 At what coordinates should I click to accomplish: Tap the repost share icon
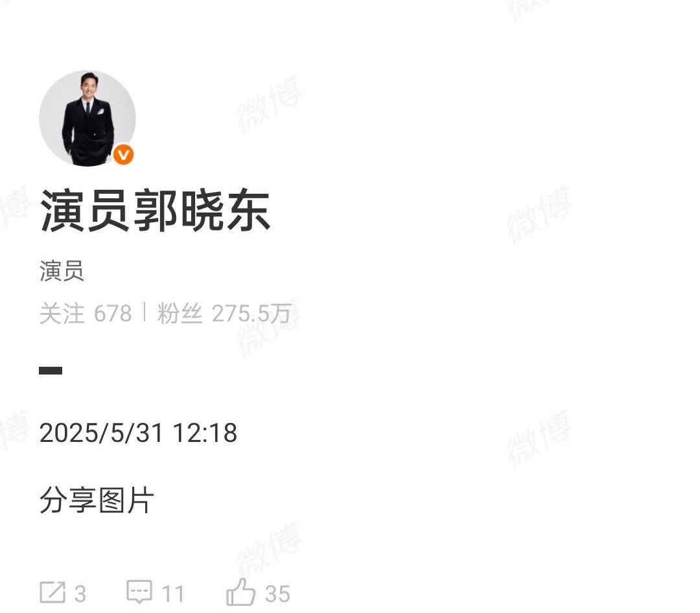pyautogui.click(x=52, y=592)
